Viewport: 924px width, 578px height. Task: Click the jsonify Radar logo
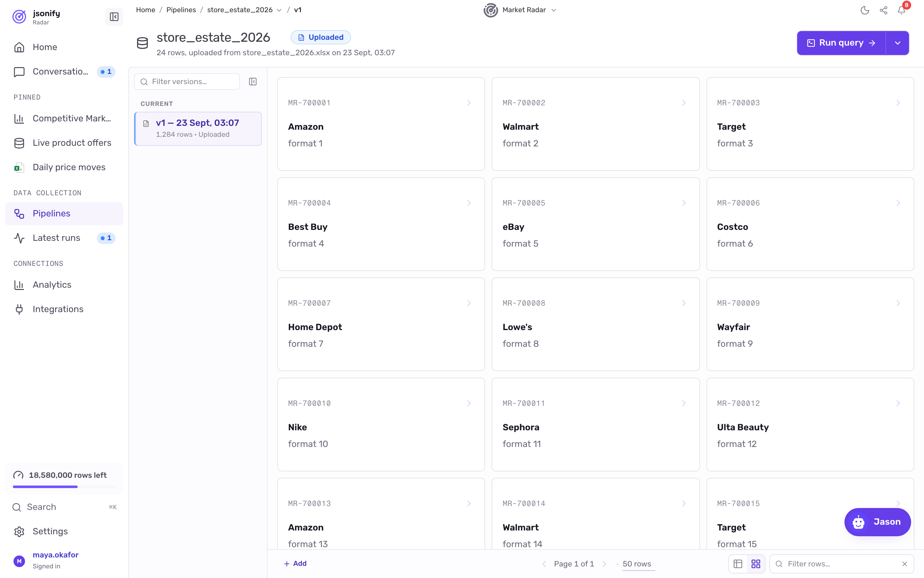click(19, 17)
